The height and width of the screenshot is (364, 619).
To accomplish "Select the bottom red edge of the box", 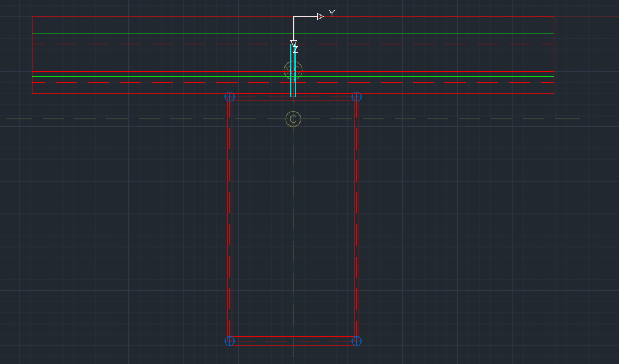I will (x=264, y=345).
